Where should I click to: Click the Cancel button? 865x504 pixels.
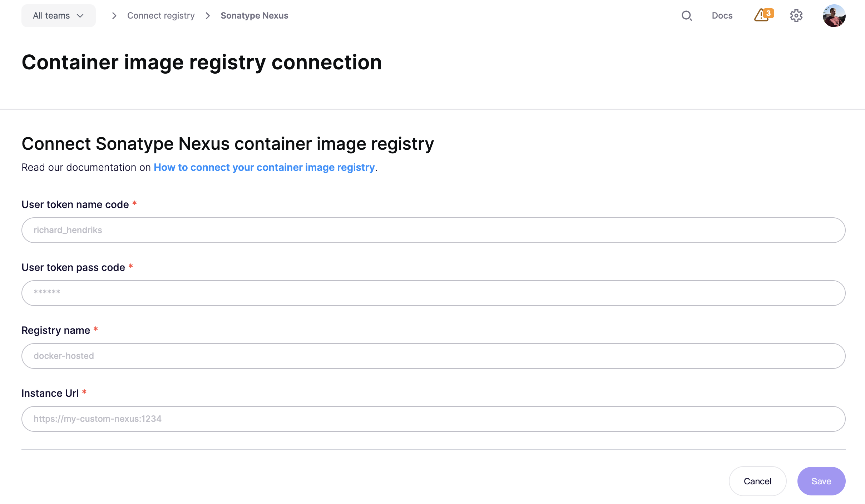[757, 481]
